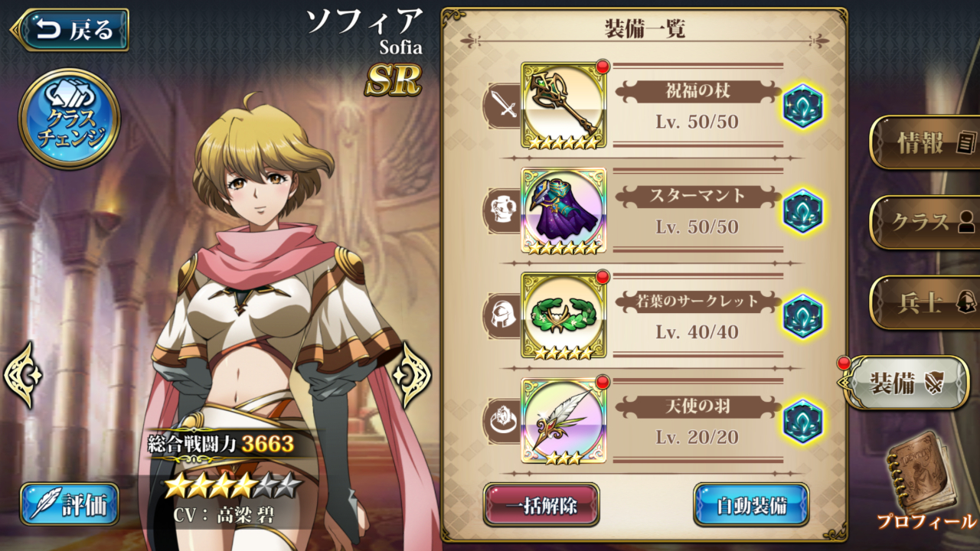Open the 兵士 soldier tab
980x551 pixels.
(x=925, y=303)
